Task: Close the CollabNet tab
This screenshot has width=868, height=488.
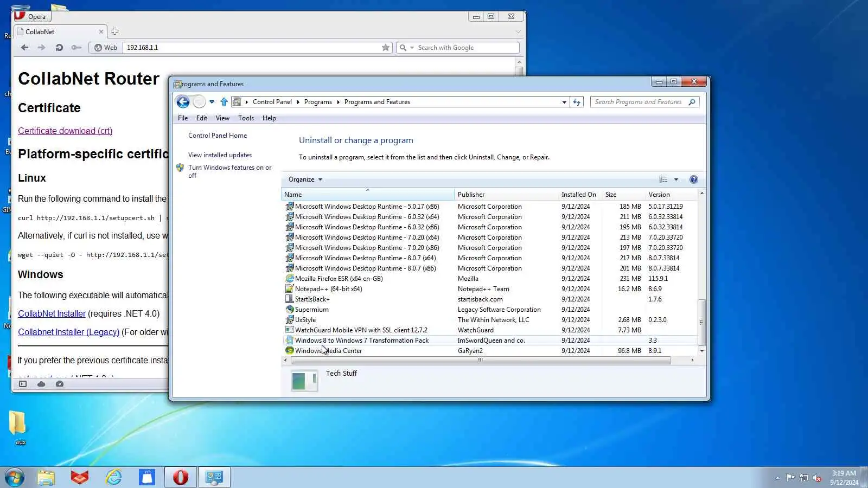Action: [x=101, y=32]
